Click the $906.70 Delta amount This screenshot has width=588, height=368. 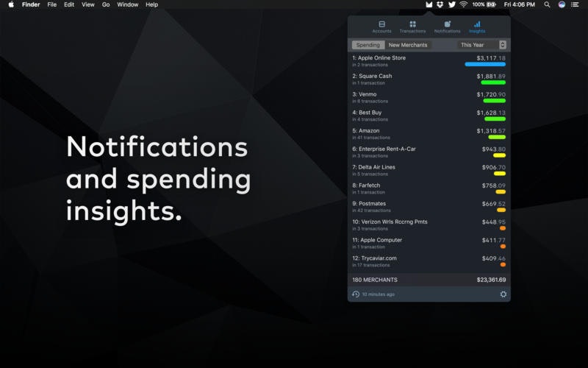493,167
